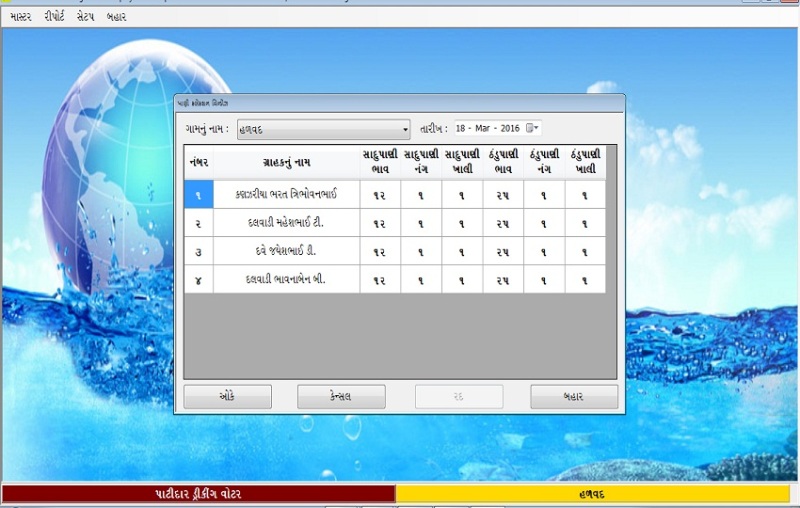Select row number ૪ header cell

[198, 280]
